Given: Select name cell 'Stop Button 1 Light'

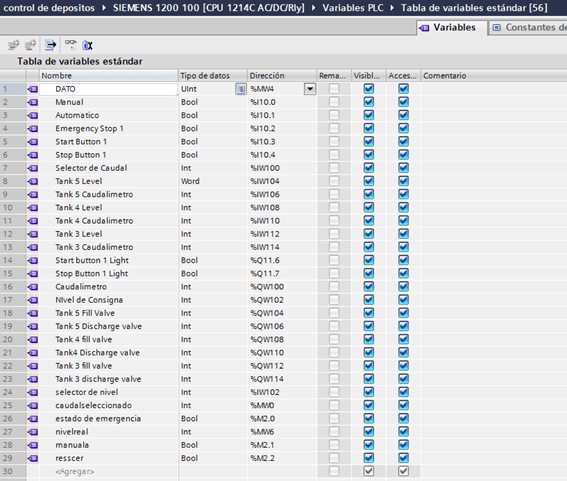Looking at the screenshot, I should 108,273.
